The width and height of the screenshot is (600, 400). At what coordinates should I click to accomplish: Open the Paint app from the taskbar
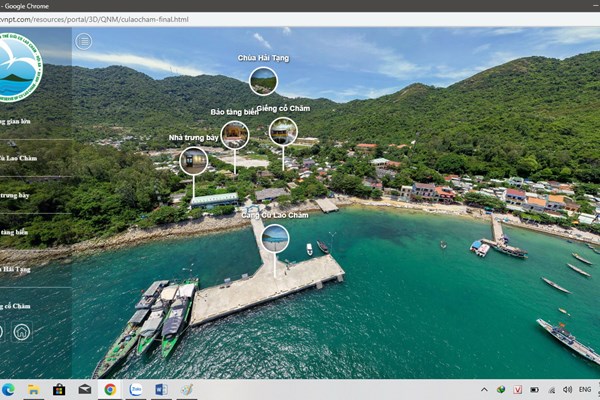(x=187, y=390)
